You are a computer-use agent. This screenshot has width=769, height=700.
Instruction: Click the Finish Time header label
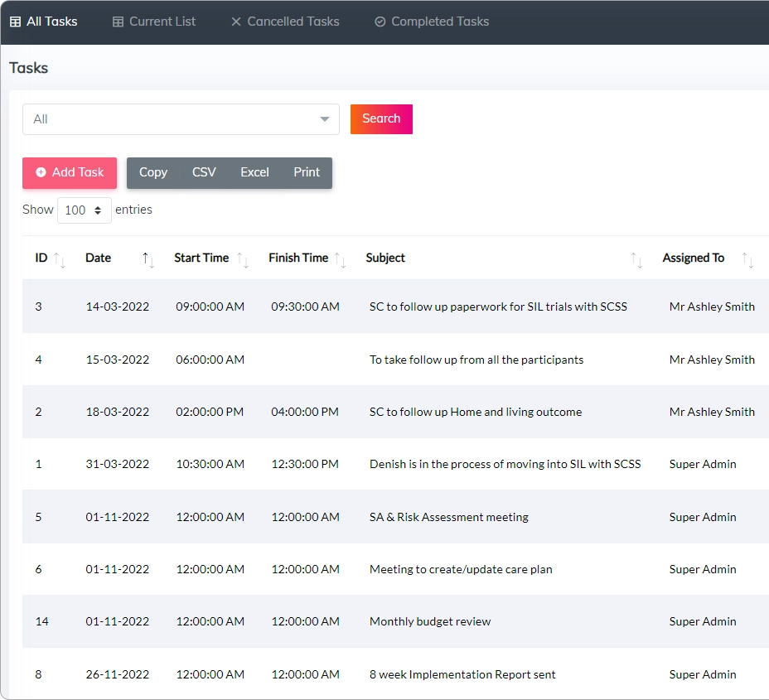pyautogui.click(x=298, y=258)
